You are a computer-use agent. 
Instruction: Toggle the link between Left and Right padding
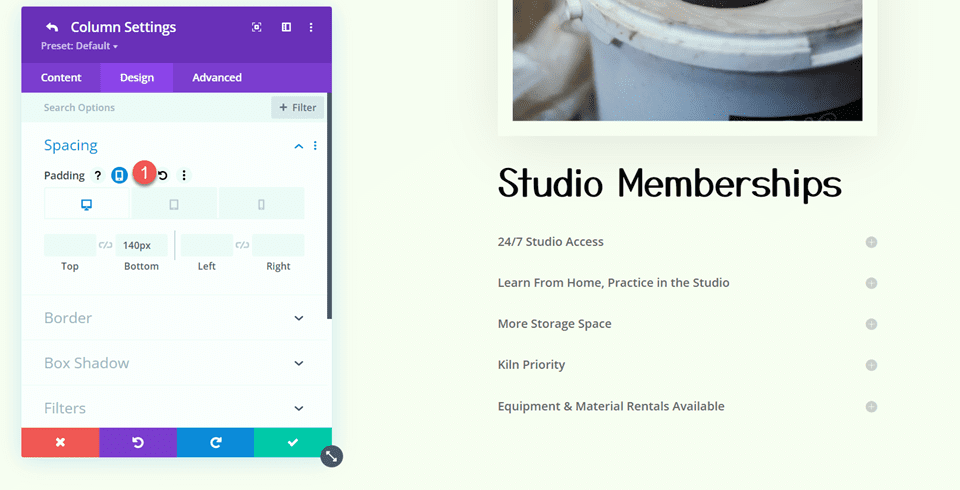click(242, 245)
